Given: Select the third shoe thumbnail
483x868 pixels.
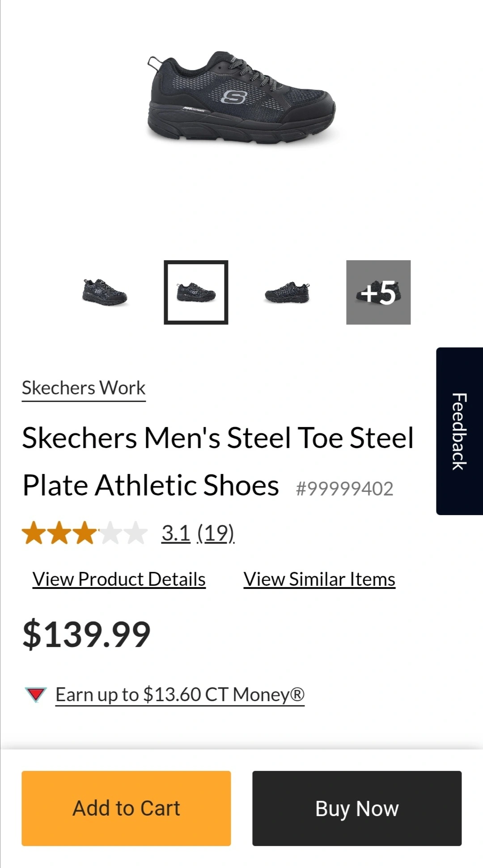Looking at the screenshot, I should coord(287,292).
